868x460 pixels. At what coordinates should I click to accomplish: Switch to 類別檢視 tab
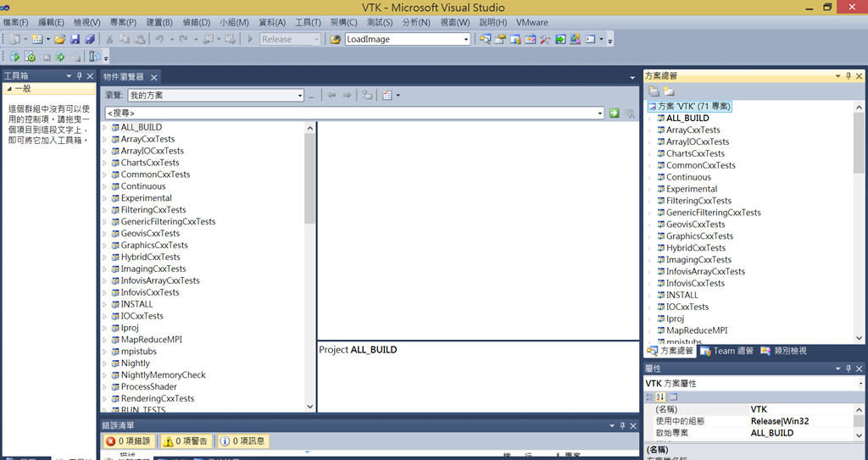[x=784, y=351]
